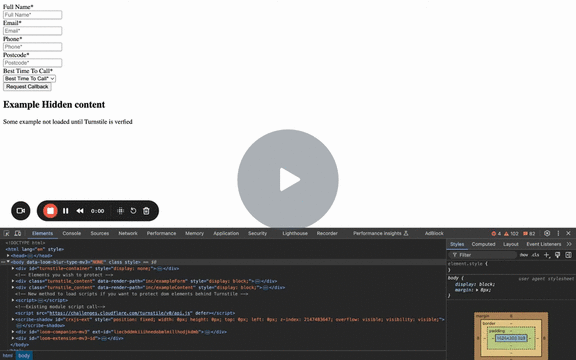576x360 pixels.
Task: Expand the collapsed script node
Action: [x=13, y=300]
